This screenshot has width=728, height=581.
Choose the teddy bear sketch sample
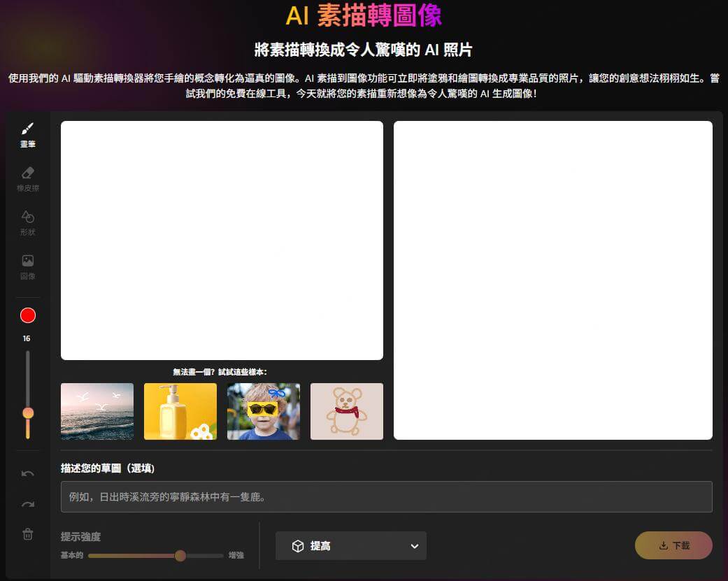(x=347, y=411)
